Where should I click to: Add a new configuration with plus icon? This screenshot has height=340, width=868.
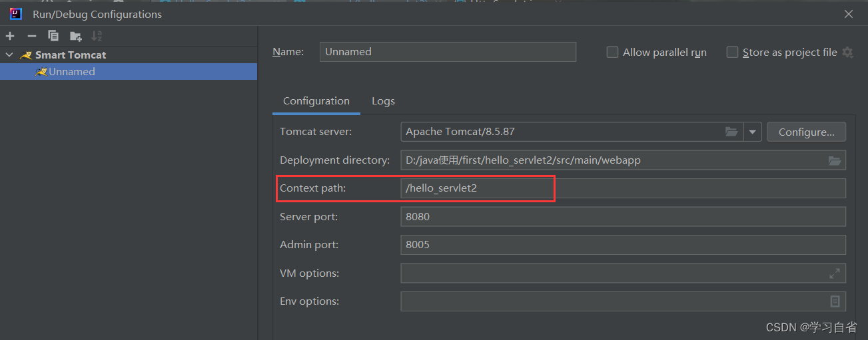(x=10, y=36)
